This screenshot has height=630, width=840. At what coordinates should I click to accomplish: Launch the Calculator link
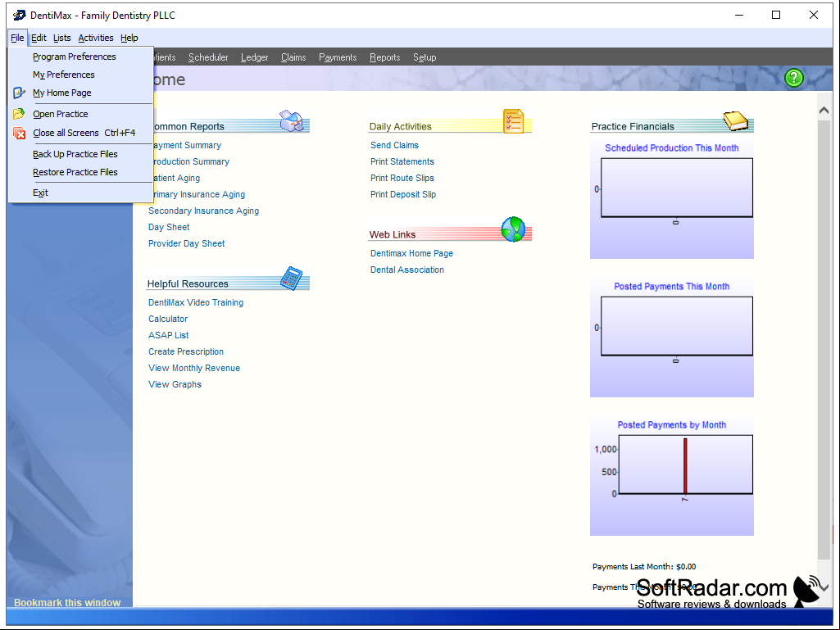pos(168,319)
